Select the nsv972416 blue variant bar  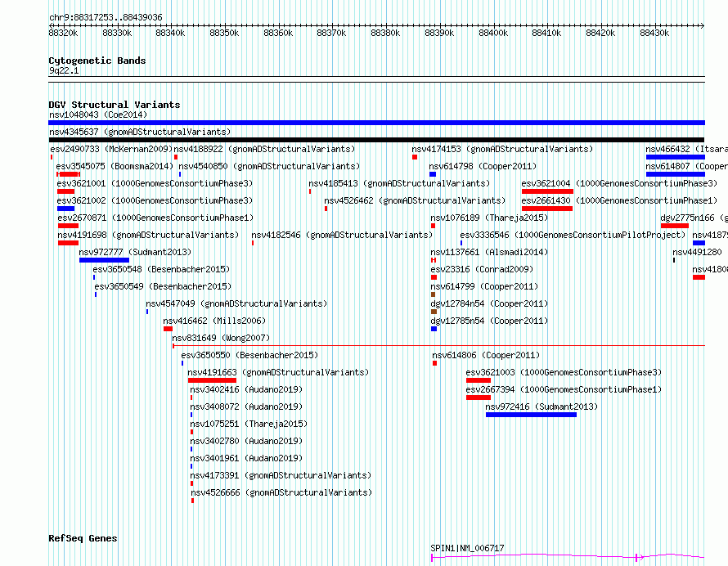point(531,415)
